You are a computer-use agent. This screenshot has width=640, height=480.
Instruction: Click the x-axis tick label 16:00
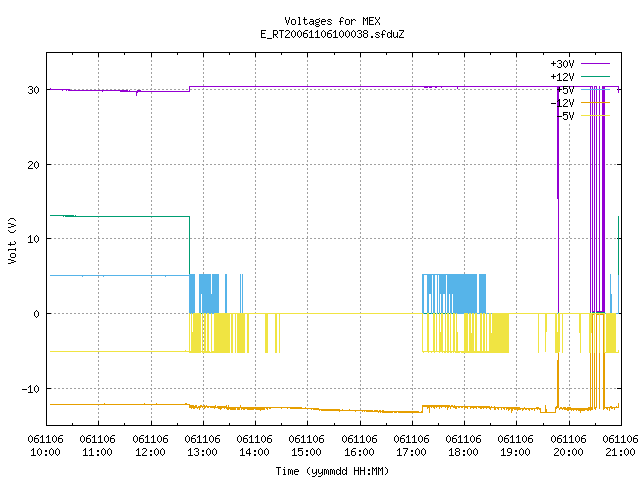359,452
